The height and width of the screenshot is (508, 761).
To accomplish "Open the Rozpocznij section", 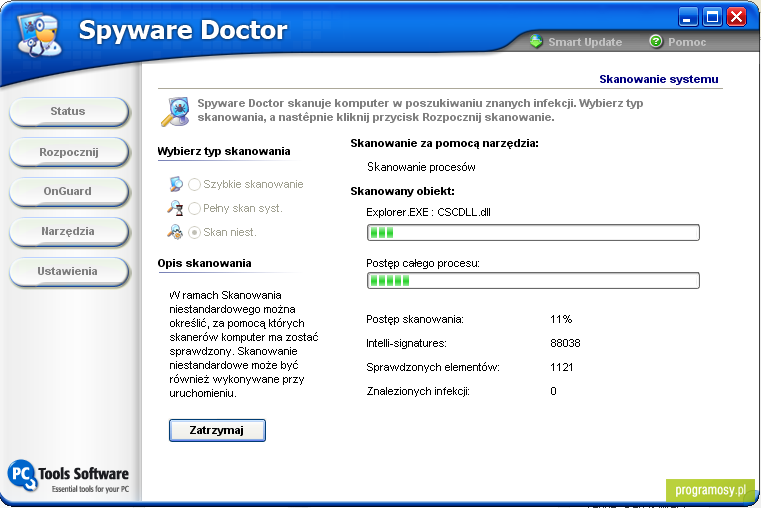I will (68, 152).
